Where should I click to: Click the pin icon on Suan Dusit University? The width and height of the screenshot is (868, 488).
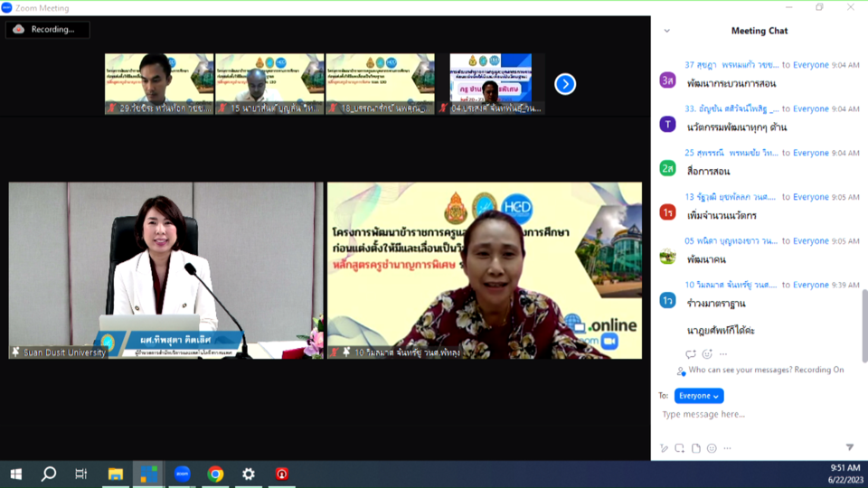tap(15, 352)
